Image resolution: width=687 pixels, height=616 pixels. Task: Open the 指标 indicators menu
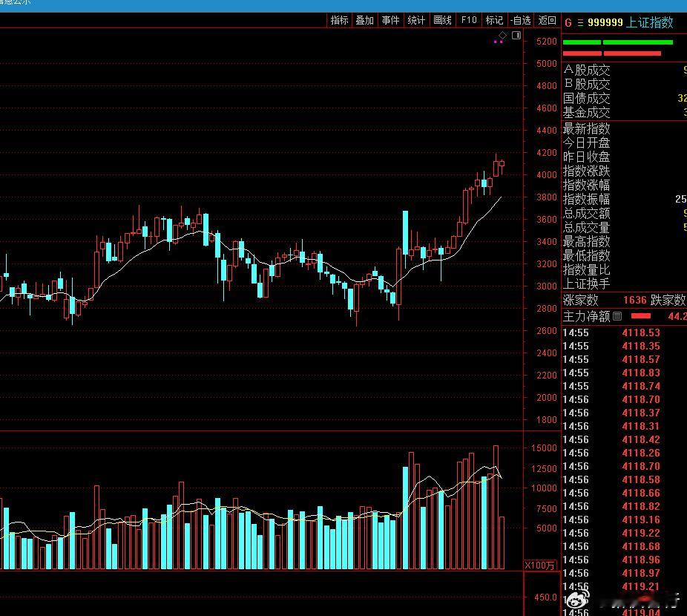[x=339, y=20]
